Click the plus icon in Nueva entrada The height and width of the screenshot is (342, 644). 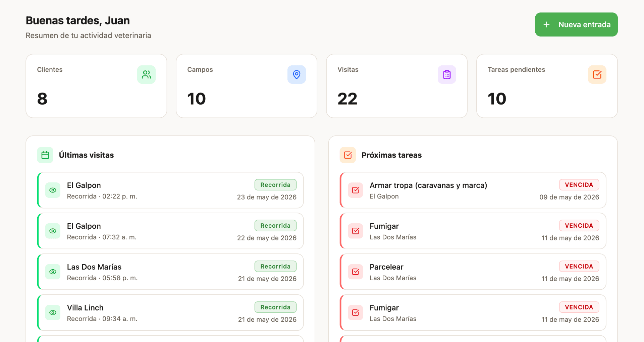point(546,24)
